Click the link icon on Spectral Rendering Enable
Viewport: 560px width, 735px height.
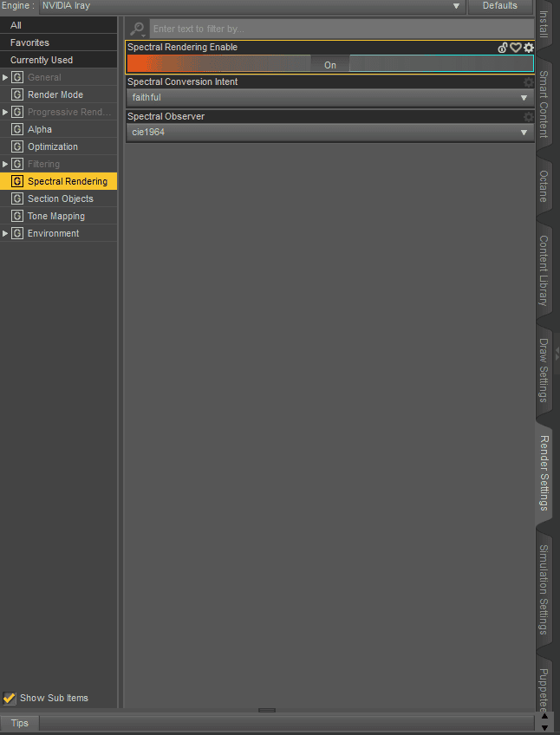[x=502, y=48]
